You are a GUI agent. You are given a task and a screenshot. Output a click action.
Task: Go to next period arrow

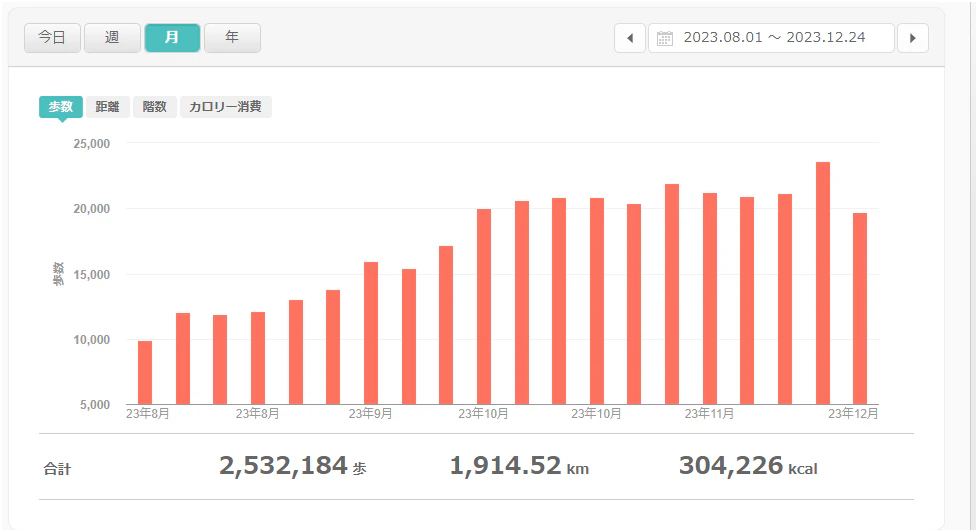[x=913, y=38]
